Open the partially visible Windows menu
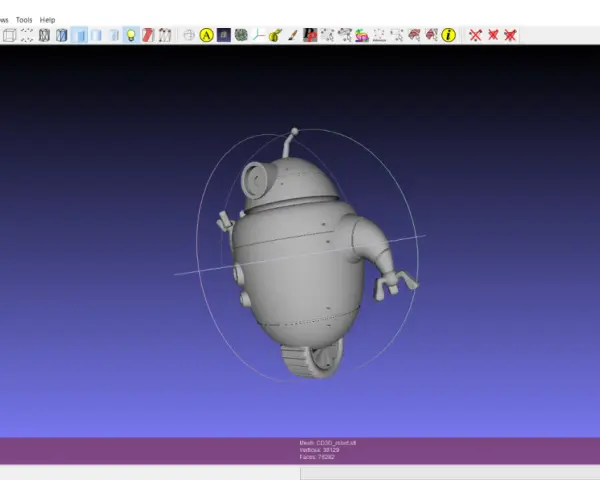 click(4, 20)
